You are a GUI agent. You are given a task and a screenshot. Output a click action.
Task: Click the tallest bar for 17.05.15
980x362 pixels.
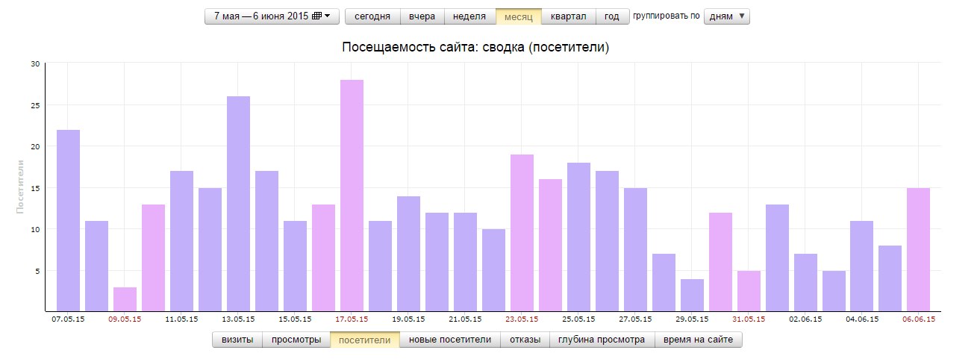pos(352,196)
